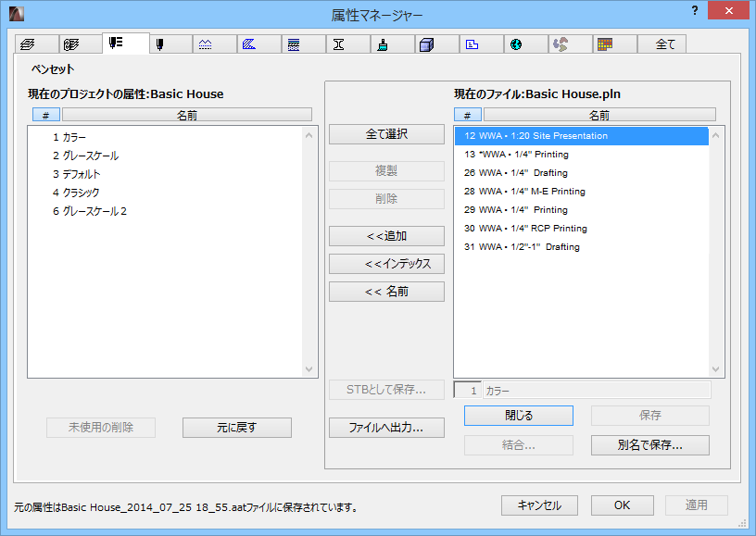Click right file list scrollbar down arrow
Viewport: 756px width, 536px height.
tap(716, 369)
